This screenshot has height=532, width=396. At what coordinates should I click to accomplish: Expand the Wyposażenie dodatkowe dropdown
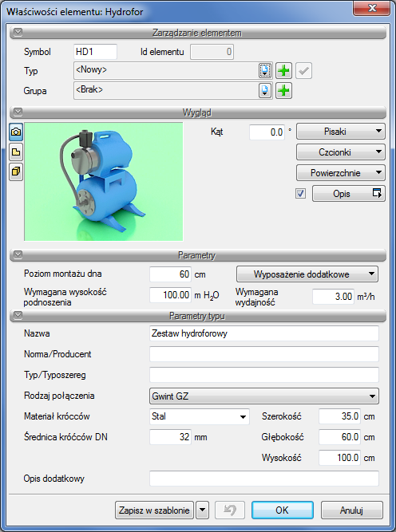coord(307,274)
